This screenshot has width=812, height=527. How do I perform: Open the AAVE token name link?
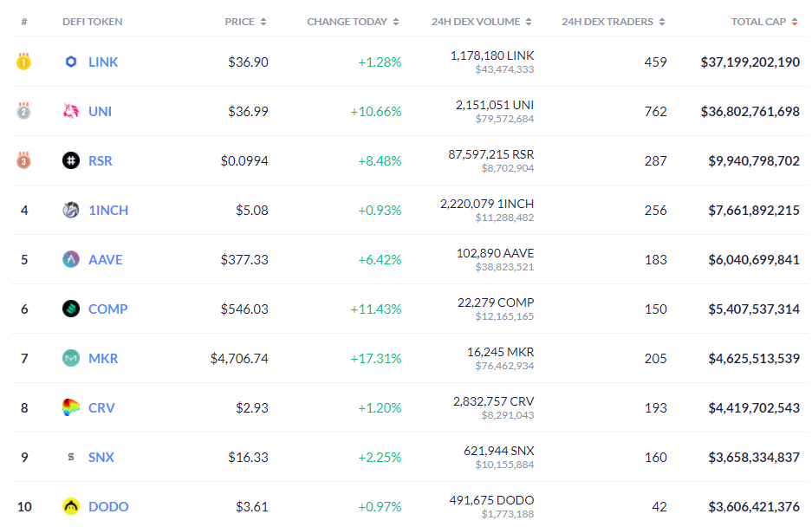(106, 259)
